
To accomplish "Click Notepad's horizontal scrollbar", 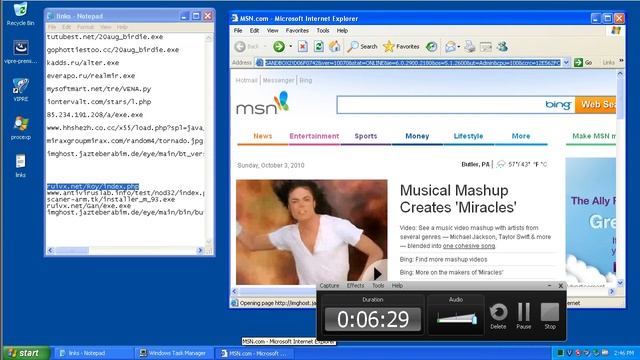I will click(125, 250).
